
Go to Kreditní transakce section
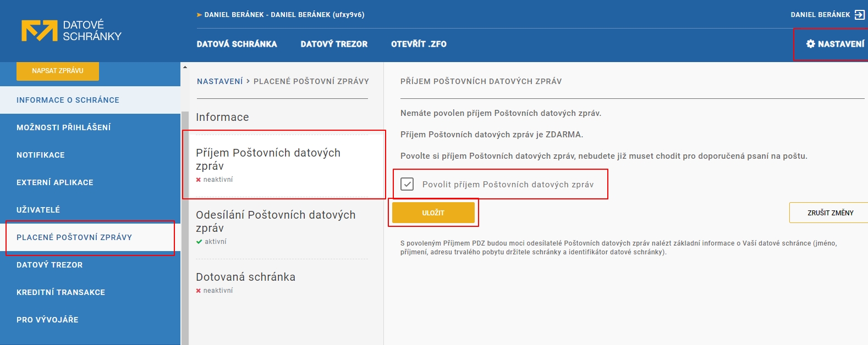pos(61,292)
